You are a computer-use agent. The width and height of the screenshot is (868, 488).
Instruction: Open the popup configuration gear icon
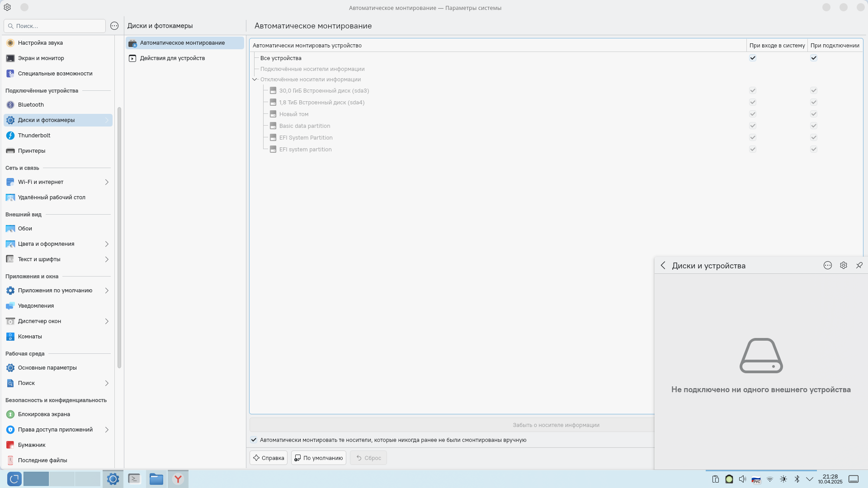pos(843,266)
